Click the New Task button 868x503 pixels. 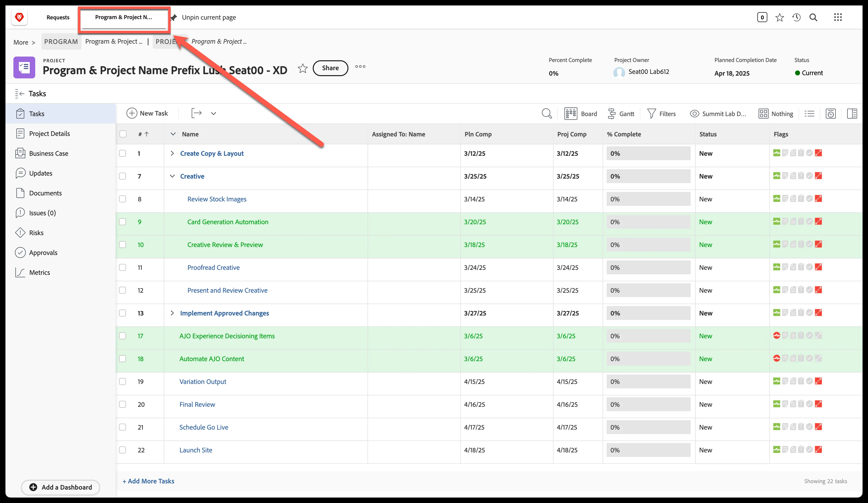pyautogui.click(x=147, y=113)
